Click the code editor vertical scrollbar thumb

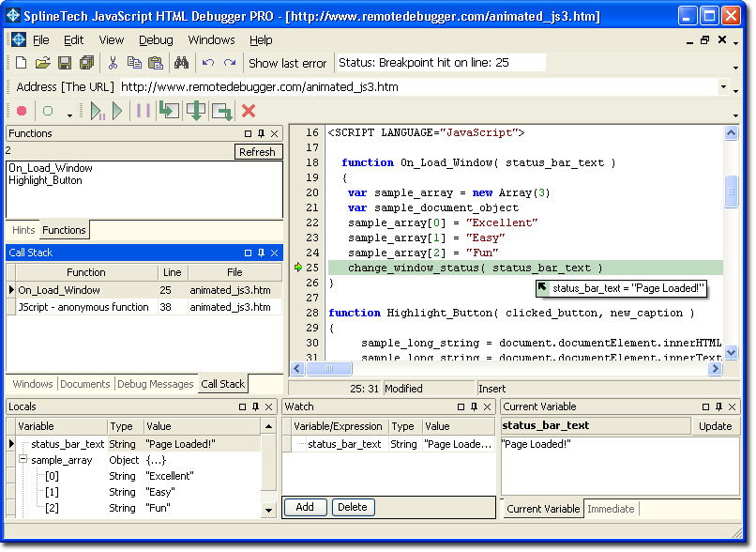point(731,192)
